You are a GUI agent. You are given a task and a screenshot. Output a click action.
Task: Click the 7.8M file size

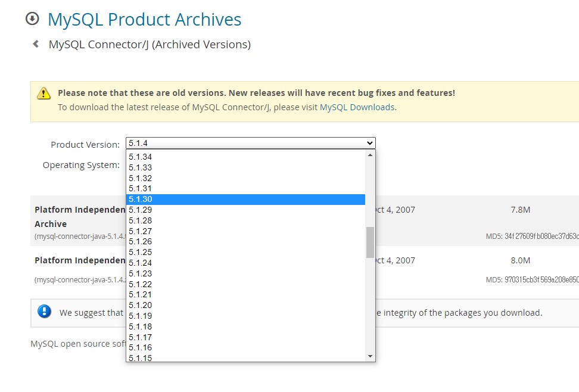tap(520, 210)
